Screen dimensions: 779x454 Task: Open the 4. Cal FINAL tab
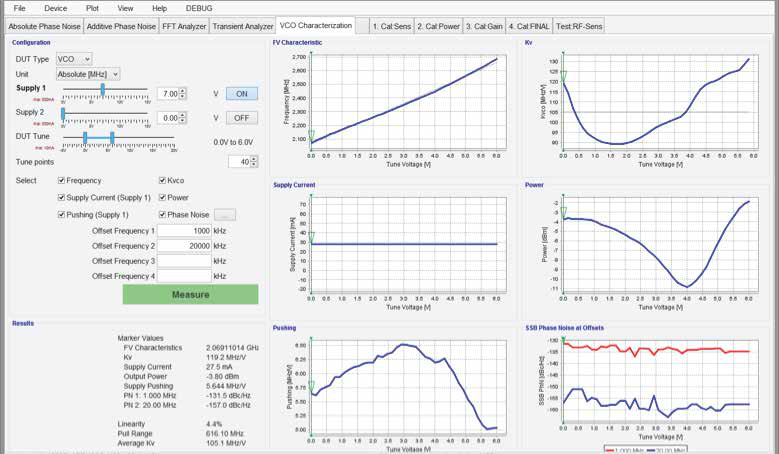point(529,26)
